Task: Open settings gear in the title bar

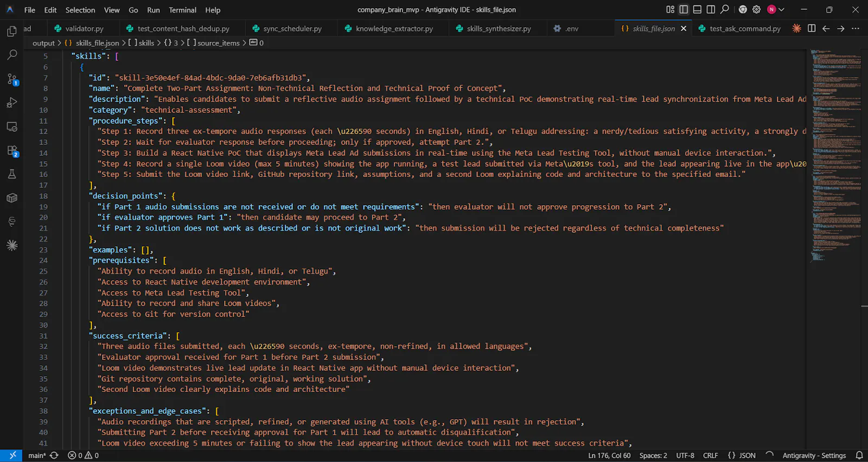Action: [756, 9]
